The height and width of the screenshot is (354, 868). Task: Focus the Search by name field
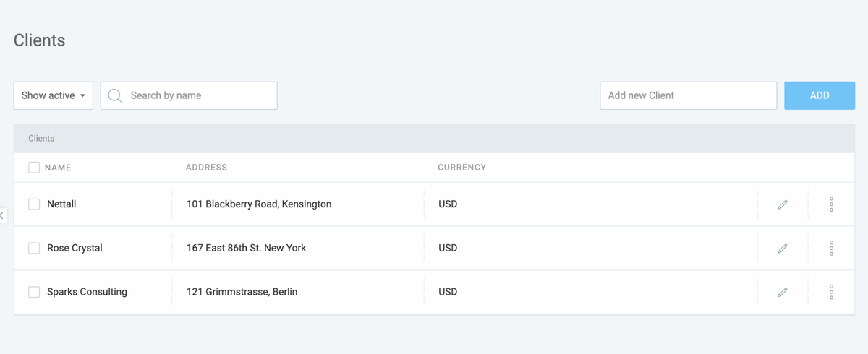(x=199, y=95)
